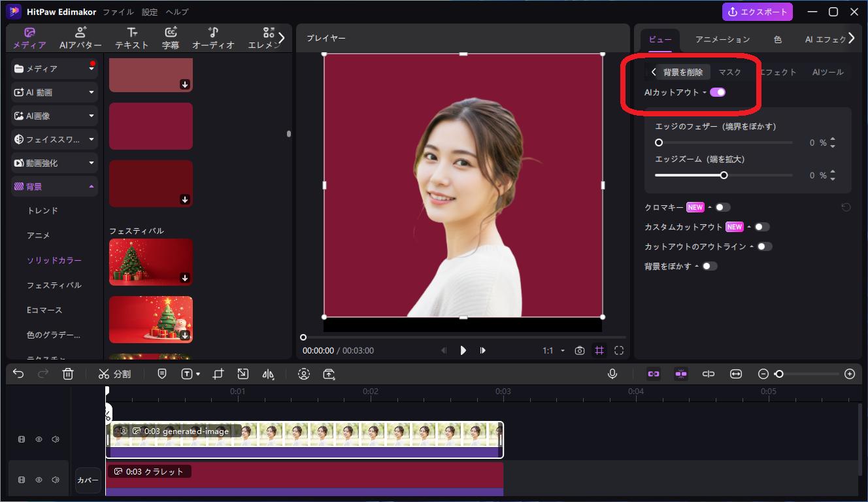Open the テキスト (Text) panel

point(131,37)
